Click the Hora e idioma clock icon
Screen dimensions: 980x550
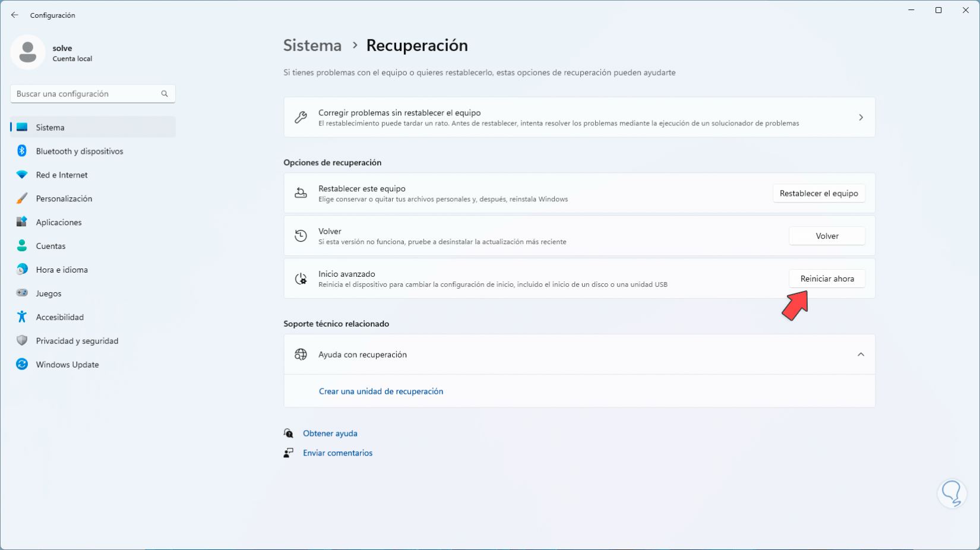22,270
